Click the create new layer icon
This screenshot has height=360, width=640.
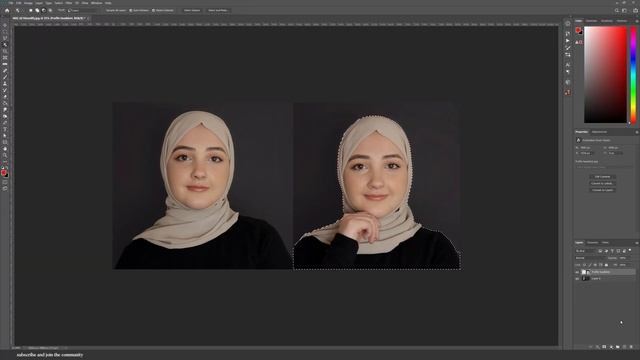tap(624, 347)
